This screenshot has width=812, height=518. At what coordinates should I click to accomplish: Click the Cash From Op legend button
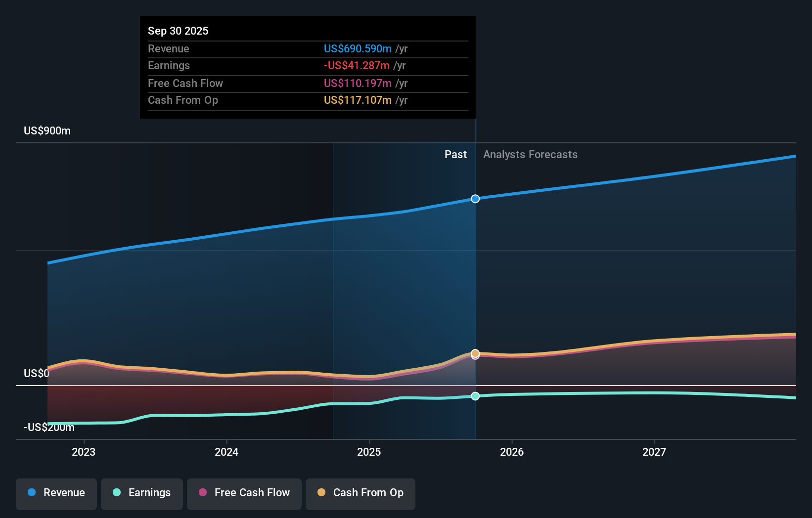360,493
